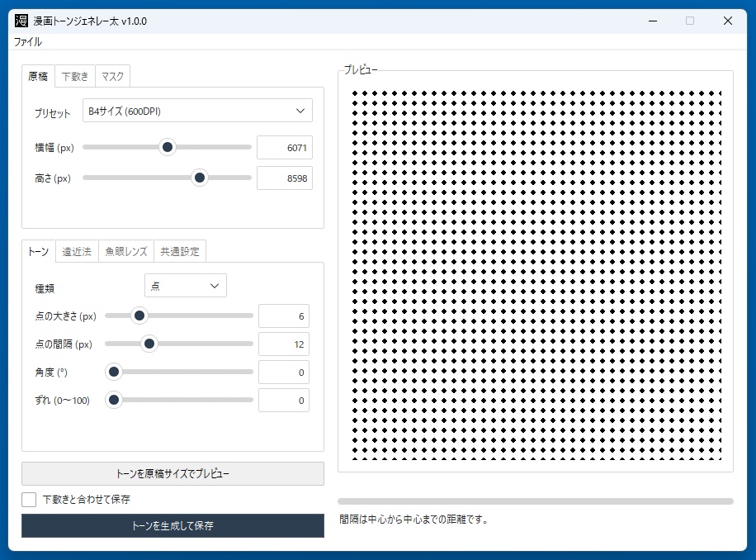Focus the 点の間隔 value field showing 12

pyautogui.click(x=284, y=344)
